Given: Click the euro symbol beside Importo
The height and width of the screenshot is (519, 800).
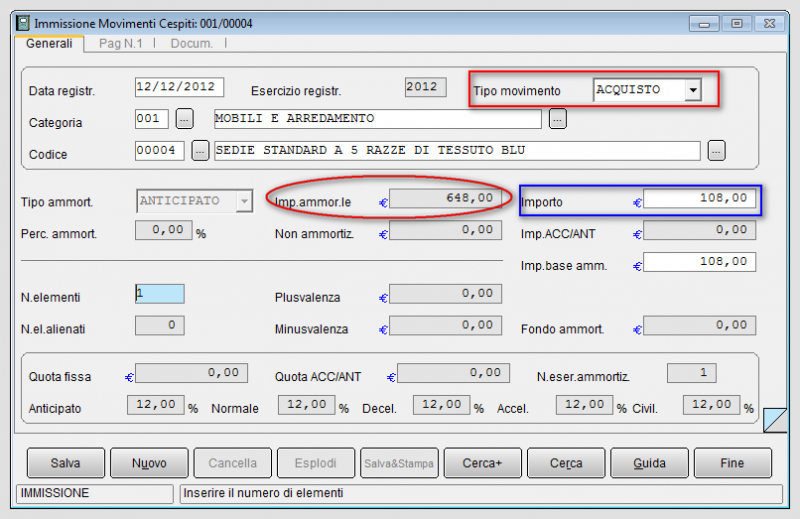Looking at the screenshot, I should (637, 203).
